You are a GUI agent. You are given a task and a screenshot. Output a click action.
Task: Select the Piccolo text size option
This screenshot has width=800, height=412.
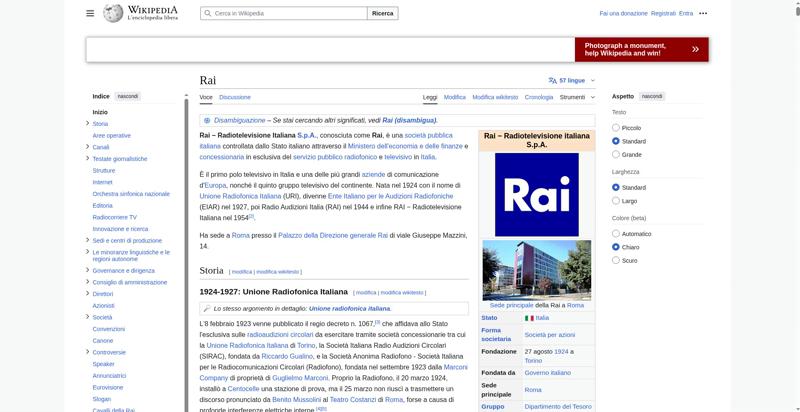point(616,127)
